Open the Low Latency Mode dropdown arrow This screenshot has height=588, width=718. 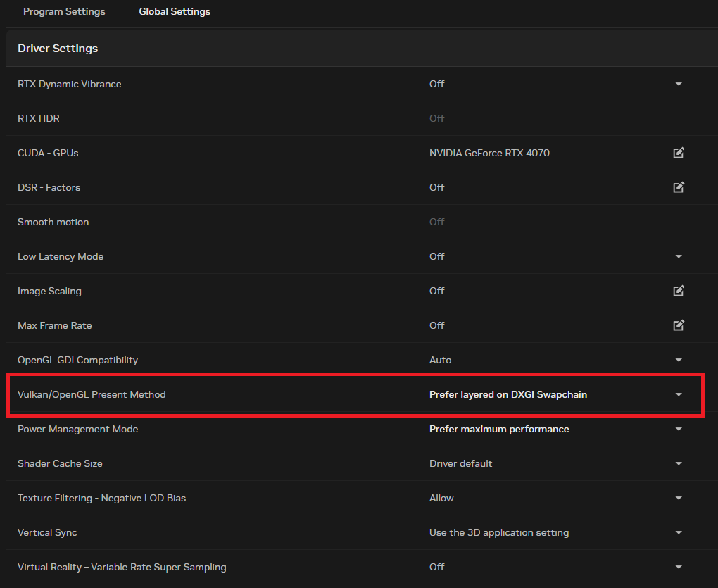[x=679, y=256]
